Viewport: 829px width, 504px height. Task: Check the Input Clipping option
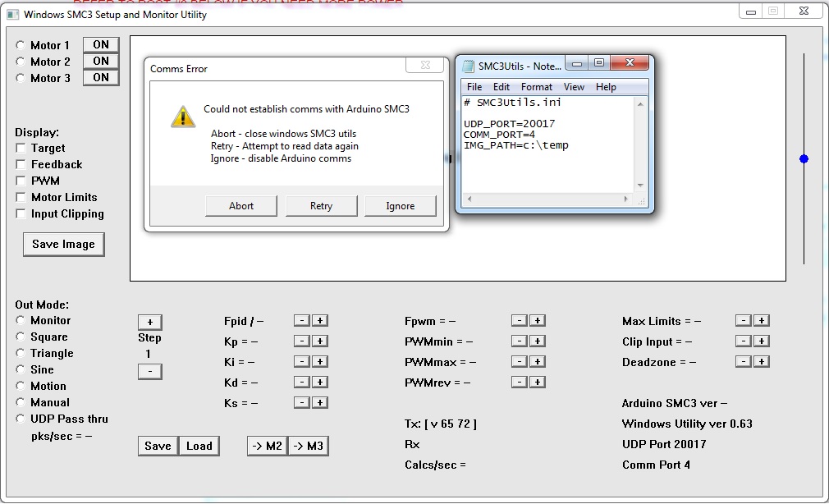point(21,213)
